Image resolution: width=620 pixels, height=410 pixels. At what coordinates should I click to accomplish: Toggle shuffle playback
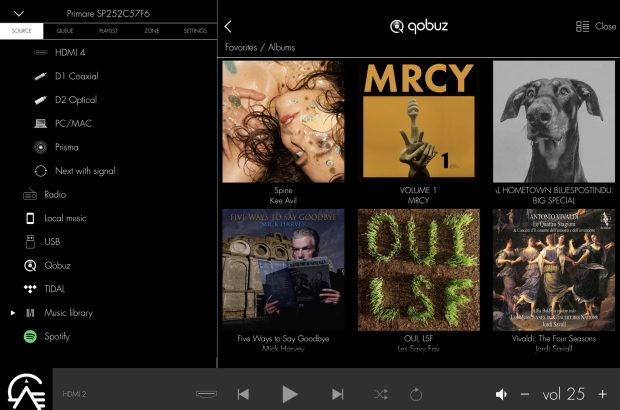381,394
